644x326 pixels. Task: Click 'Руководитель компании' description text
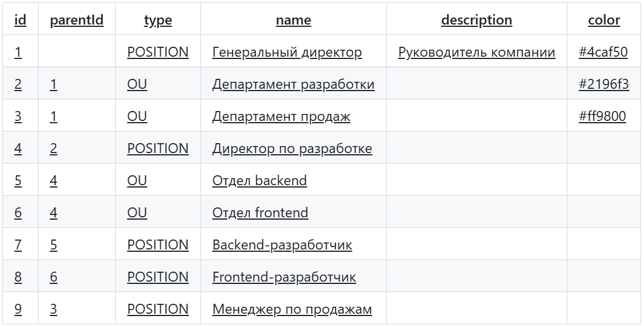coord(476,53)
